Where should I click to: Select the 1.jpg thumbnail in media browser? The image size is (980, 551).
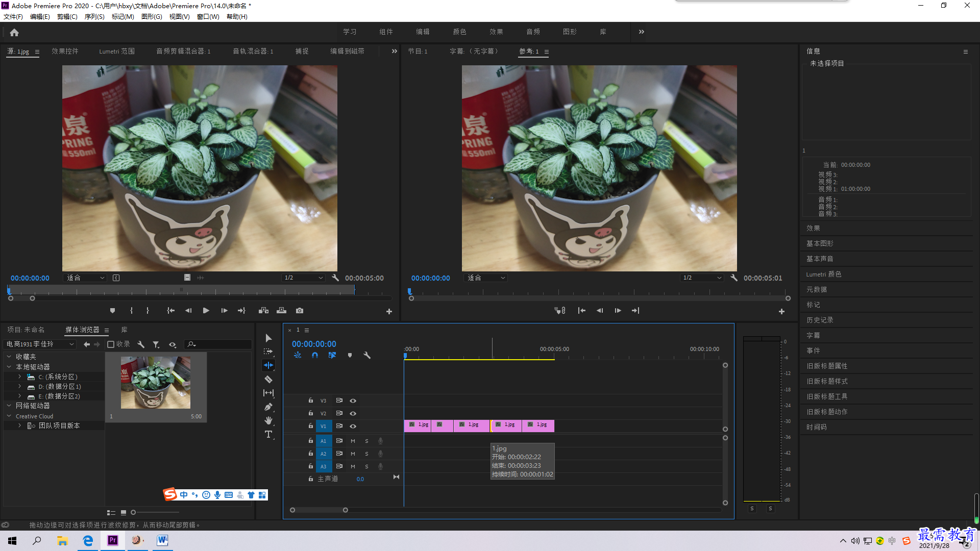tap(156, 383)
